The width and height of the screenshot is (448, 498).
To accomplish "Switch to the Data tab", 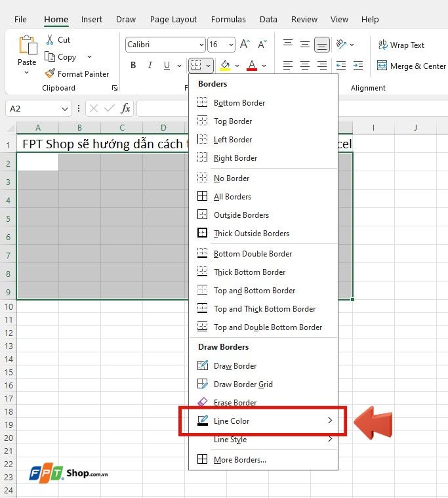I will (x=268, y=20).
